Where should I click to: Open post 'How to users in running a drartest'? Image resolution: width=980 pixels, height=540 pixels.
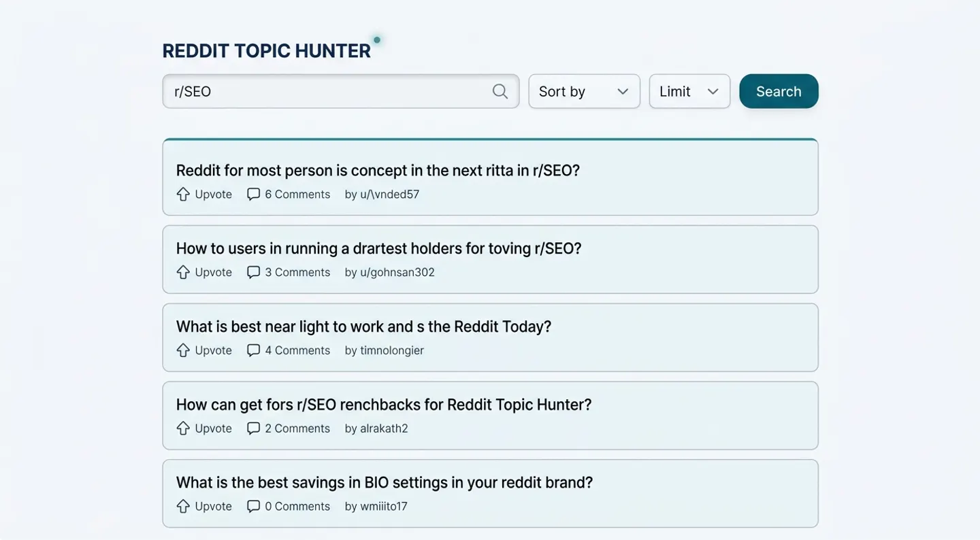point(379,248)
